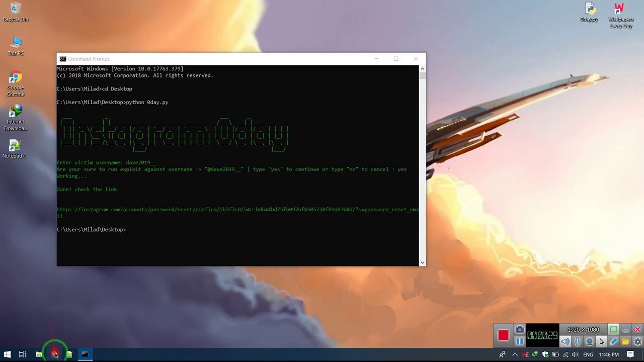Viewport: 644px width, 362px height.
Task: Open the volume speaker tray icon
Action: [575, 354]
